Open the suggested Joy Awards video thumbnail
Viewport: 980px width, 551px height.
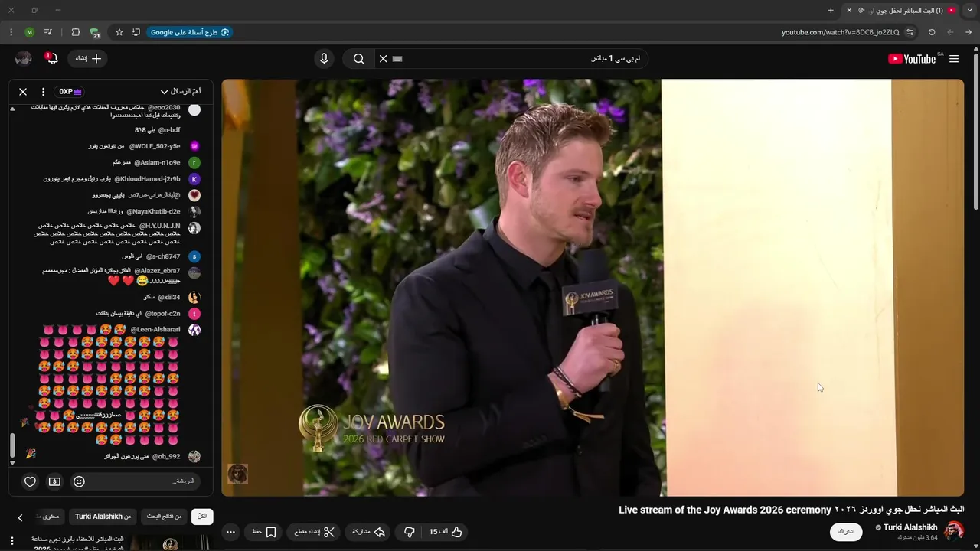[171, 543]
